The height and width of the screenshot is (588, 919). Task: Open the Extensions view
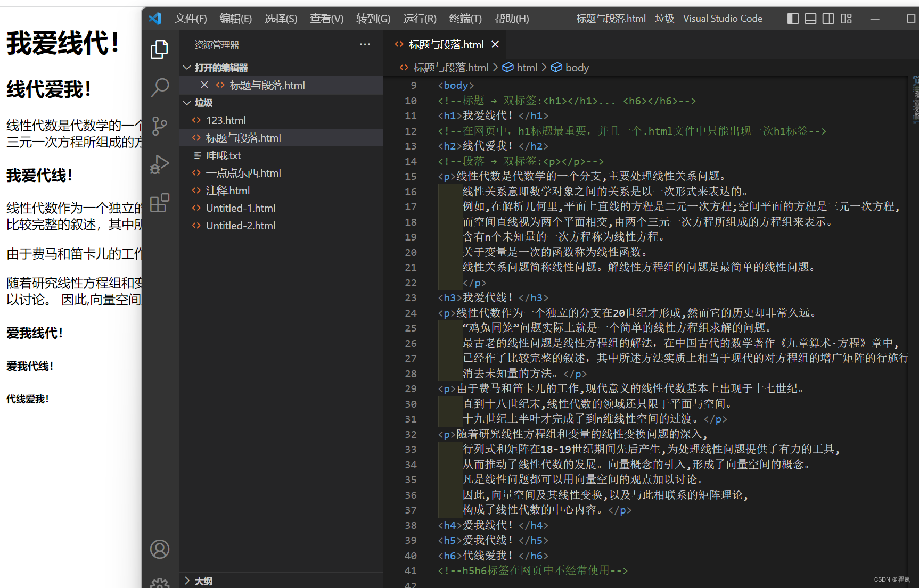[x=159, y=203]
